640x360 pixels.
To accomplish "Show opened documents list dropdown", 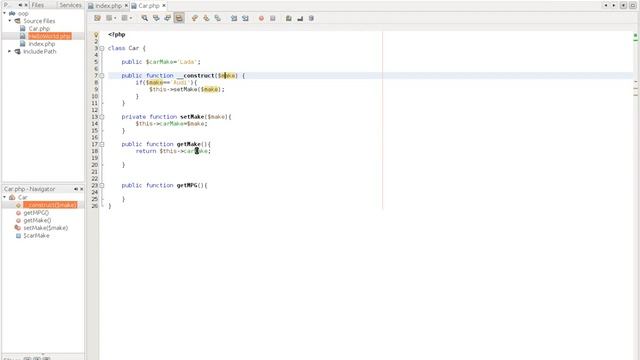I will coord(623,5).
